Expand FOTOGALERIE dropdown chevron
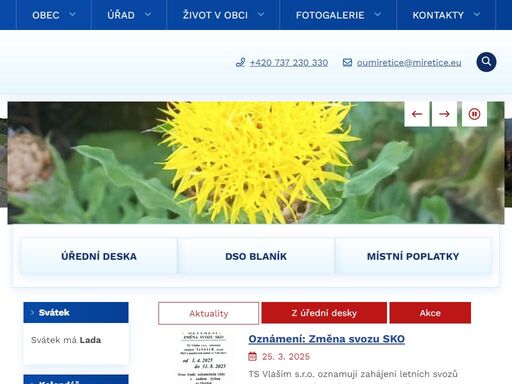The width and height of the screenshot is (512, 384). [377, 14]
